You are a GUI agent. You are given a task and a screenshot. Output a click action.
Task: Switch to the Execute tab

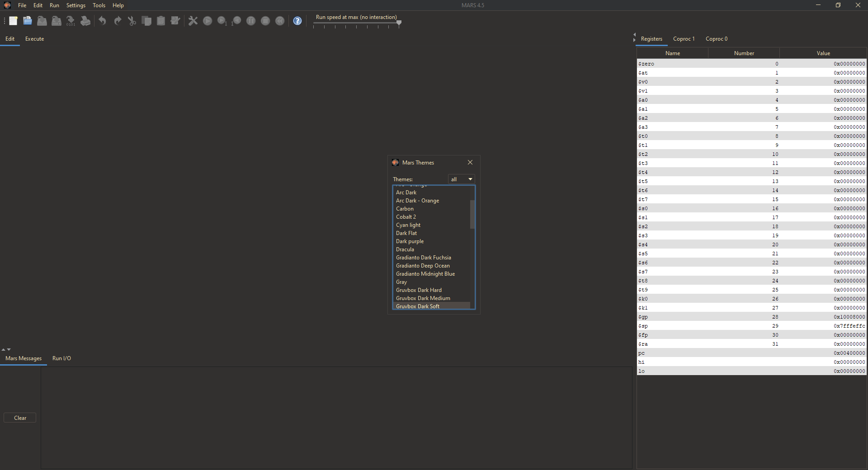click(35, 39)
